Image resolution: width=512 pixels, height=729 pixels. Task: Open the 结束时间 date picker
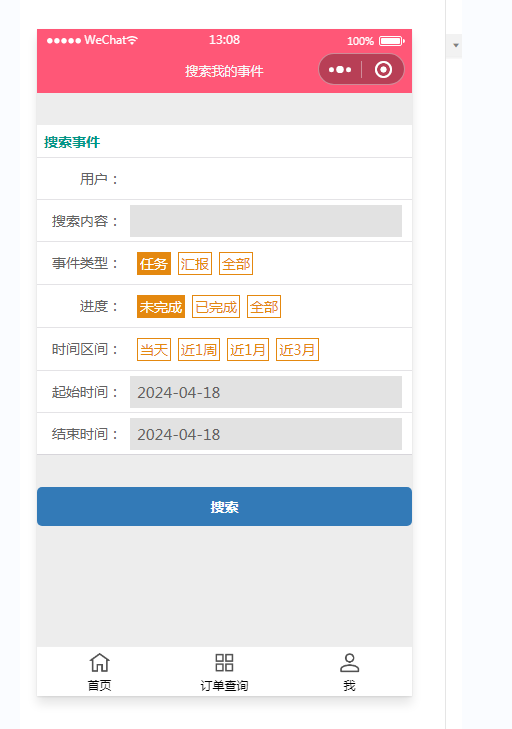click(266, 434)
